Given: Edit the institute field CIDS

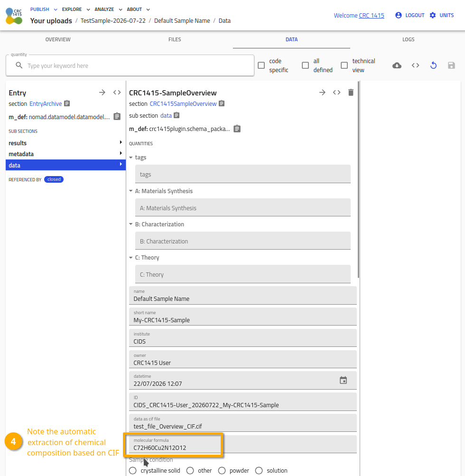Looking at the screenshot, I should [243, 338].
